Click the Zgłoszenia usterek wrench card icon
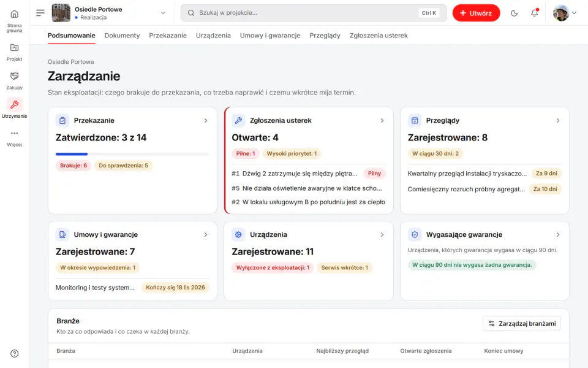This screenshot has height=368, width=588. pyautogui.click(x=238, y=121)
